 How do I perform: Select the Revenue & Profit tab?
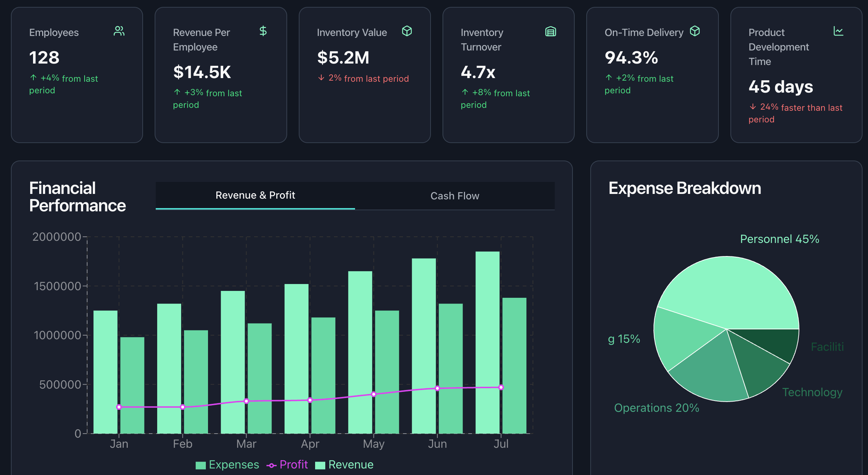tap(255, 195)
